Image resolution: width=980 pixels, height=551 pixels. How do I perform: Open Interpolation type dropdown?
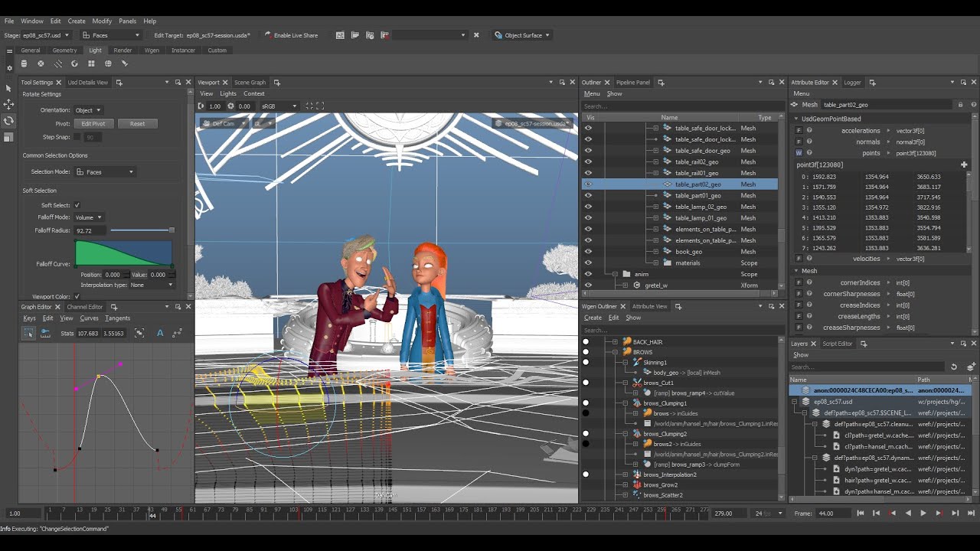click(151, 285)
